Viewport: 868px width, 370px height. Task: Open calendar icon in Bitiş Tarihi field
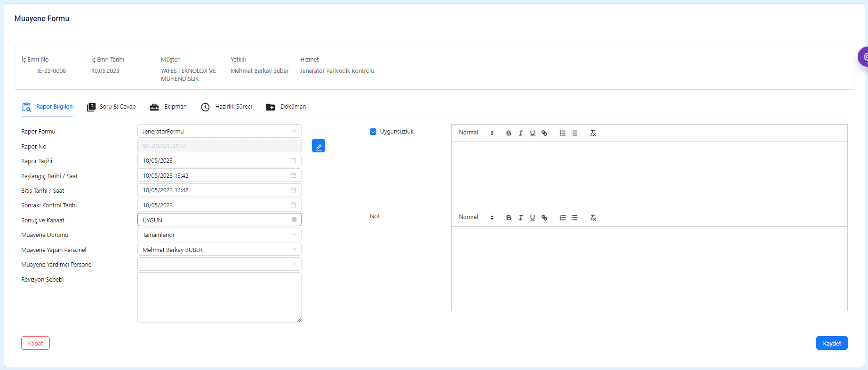[293, 190]
